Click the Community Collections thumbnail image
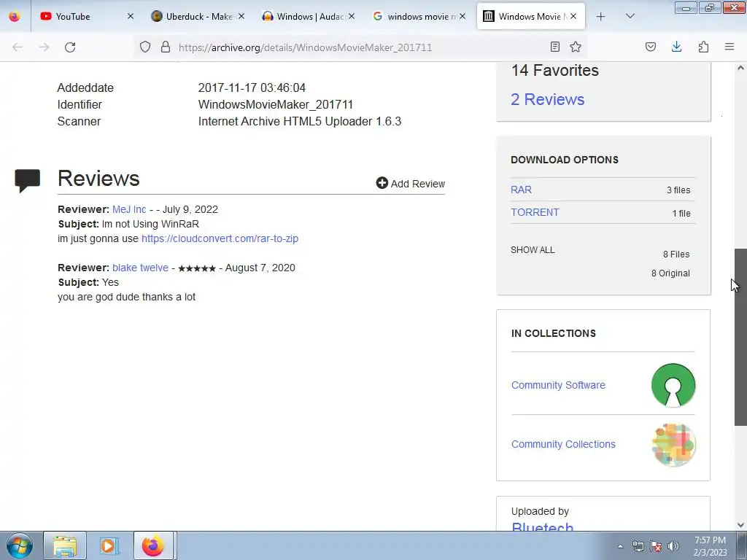Image resolution: width=747 pixels, height=560 pixels. (673, 444)
